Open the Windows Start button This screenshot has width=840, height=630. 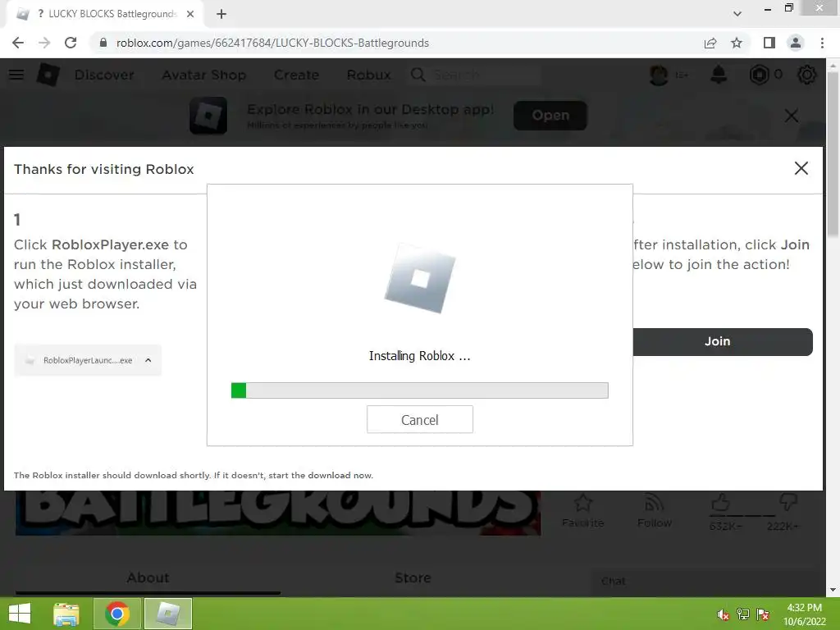click(20, 614)
